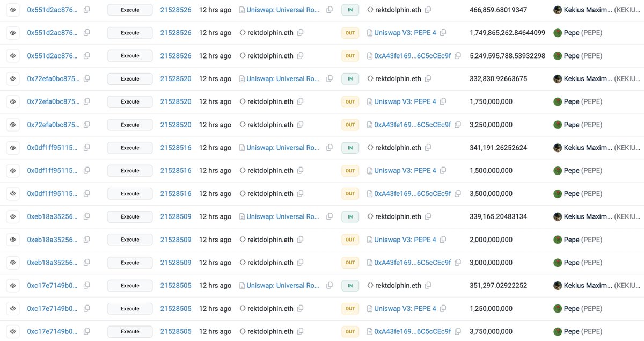Screen dimensions: 644x341
Task: Click the Pepe token icon in the 3,000,000,000 row
Action: pos(558,263)
